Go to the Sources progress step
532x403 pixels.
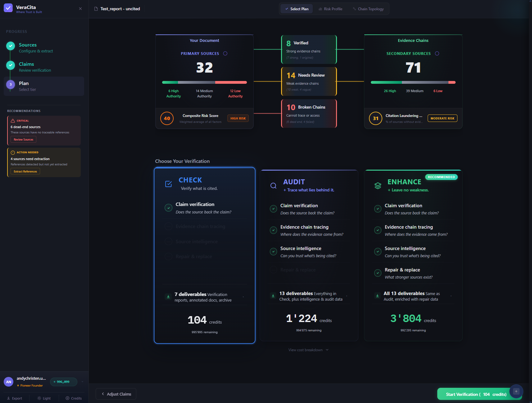click(x=44, y=48)
